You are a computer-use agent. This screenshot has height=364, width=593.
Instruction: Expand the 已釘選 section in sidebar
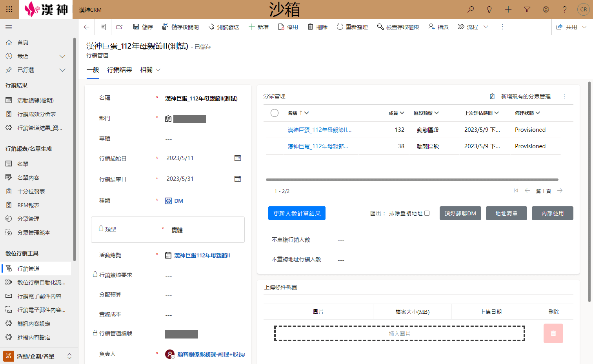62,70
